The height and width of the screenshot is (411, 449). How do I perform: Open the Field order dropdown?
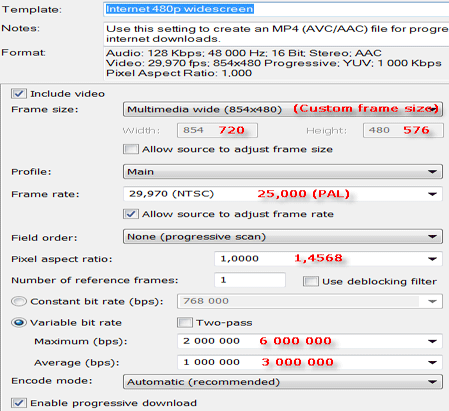pos(283,237)
